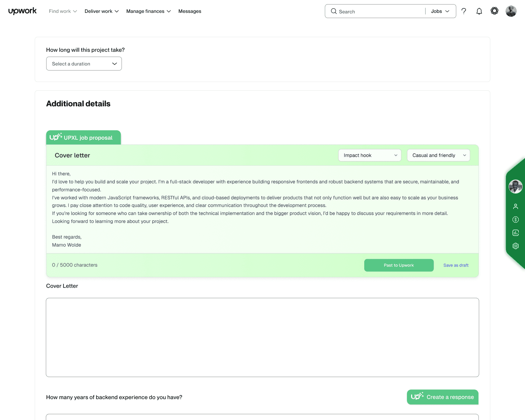Image resolution: width=525 pixels, height=420 pixels.
Task: Click the 'Cover Letter' field label above textarea
Action: (x=62, y=286)
